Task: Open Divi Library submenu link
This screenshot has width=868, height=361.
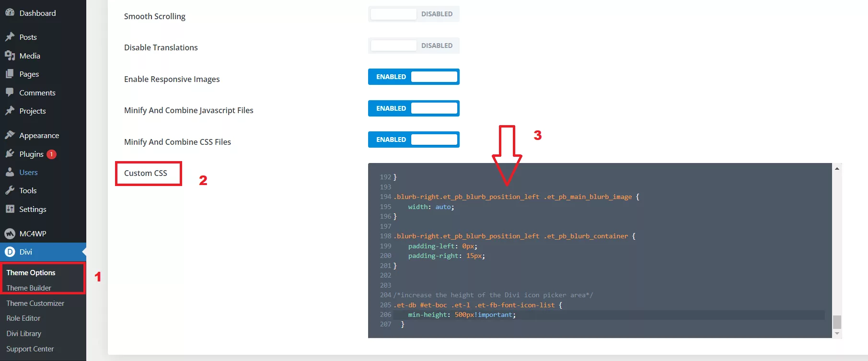Action: click(23, 333)
